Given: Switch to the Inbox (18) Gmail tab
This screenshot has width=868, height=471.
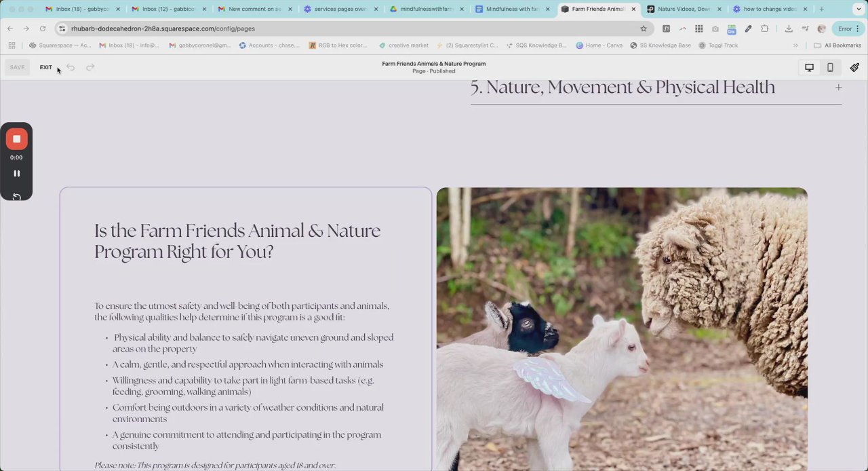Looking at the screenshot, I should pyautogui.click(x=82, y=9).
